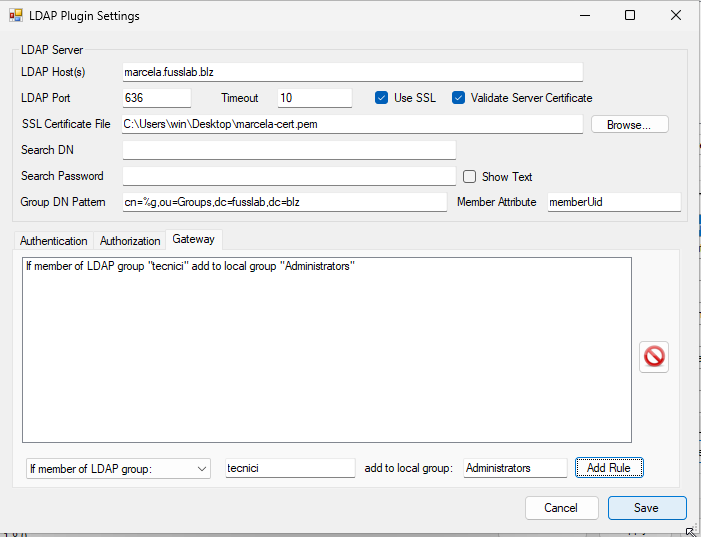The image size is (701, 537).
Task: Click the LDAP group name field 'tecnici'
Action: coord(290,468)
